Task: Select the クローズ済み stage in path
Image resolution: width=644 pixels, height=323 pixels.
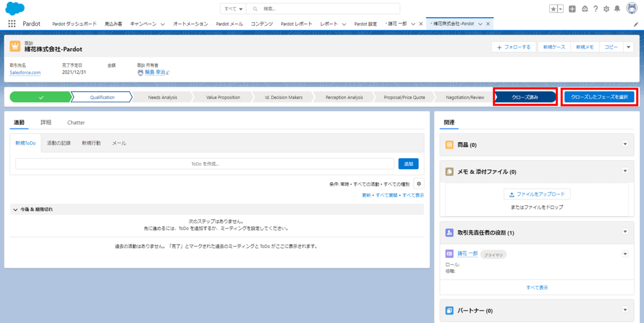Action: click(525, 97)
